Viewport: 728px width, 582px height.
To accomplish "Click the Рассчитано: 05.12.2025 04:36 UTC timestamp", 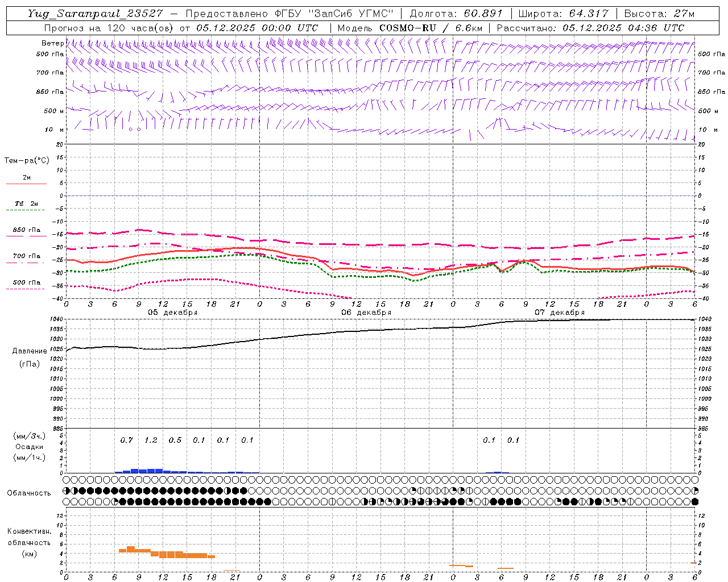I will 590,28.
